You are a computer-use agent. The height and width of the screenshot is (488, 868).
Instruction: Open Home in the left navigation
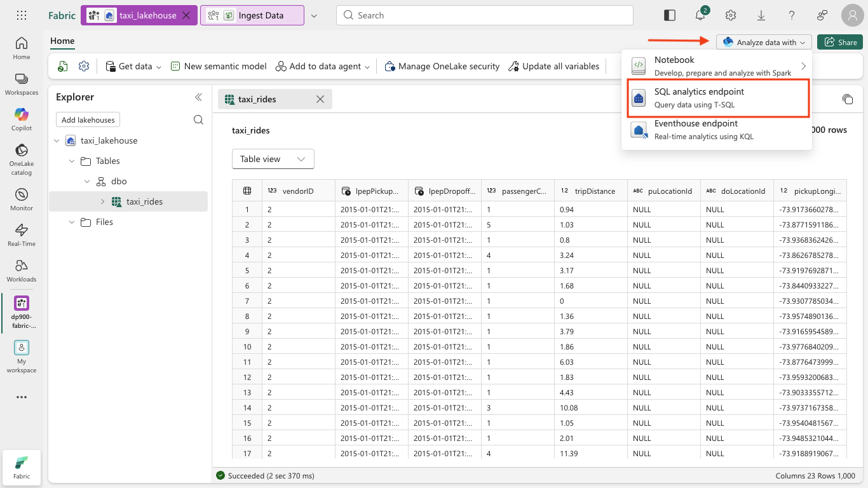coord(22,48)
